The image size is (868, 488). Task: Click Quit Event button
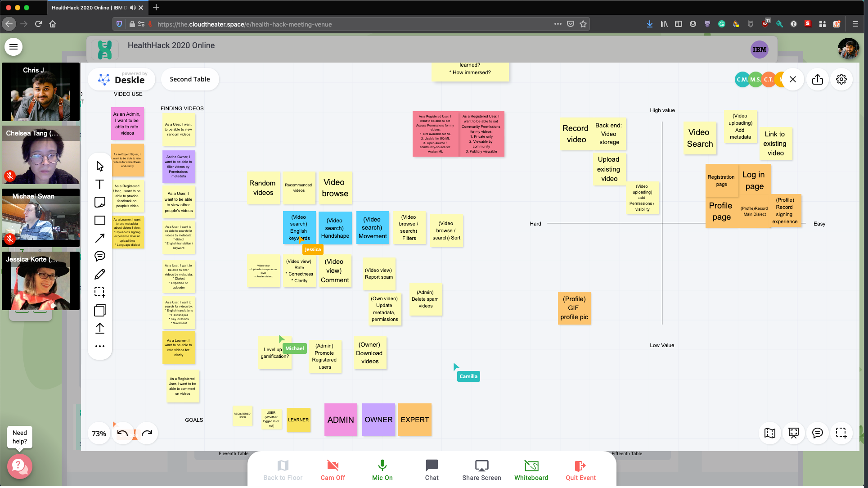(581, 470)
